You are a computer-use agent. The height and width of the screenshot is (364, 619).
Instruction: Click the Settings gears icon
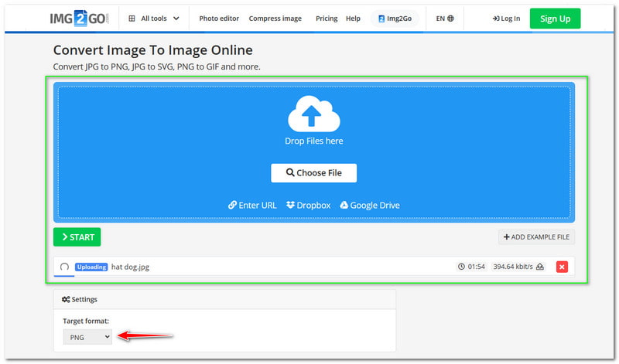[x=66, y=299]
